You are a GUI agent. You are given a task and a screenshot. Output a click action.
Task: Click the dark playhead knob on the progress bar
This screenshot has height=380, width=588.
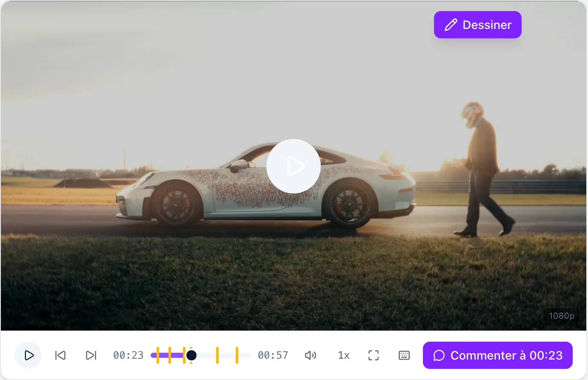coord(191,355)
